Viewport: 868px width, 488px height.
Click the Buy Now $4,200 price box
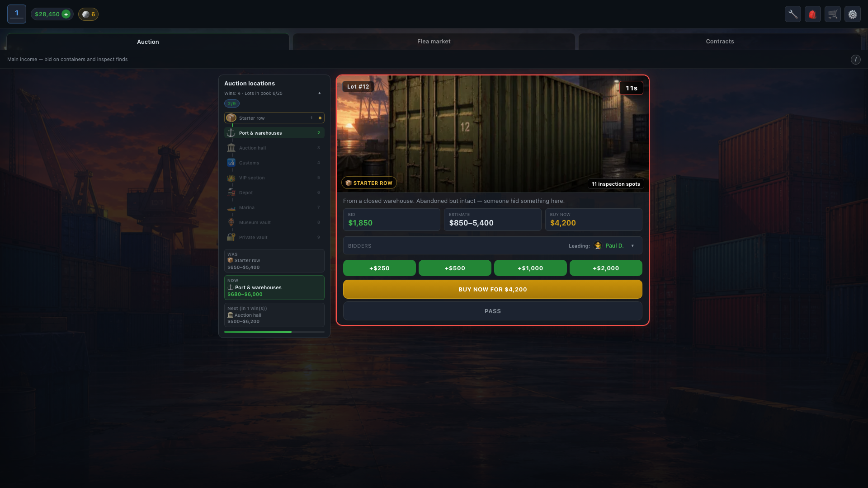tap(594, 220)
